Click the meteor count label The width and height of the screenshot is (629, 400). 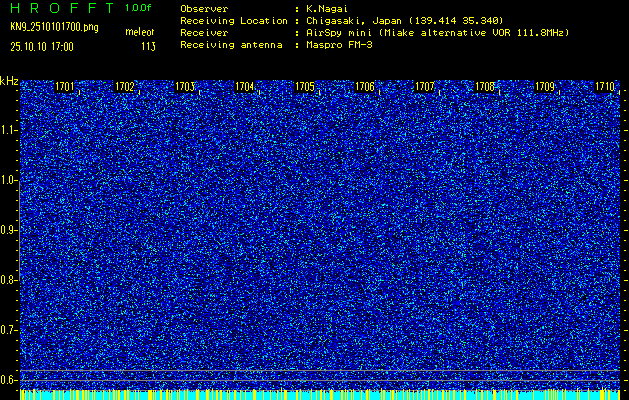click(x=139, y=33)
